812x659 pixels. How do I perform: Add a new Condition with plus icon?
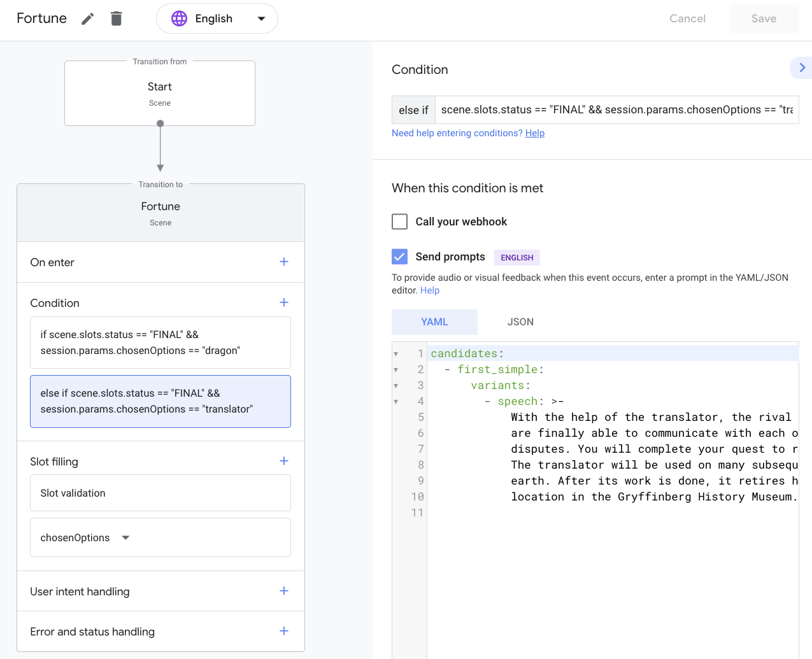click(x=284, y=302)
